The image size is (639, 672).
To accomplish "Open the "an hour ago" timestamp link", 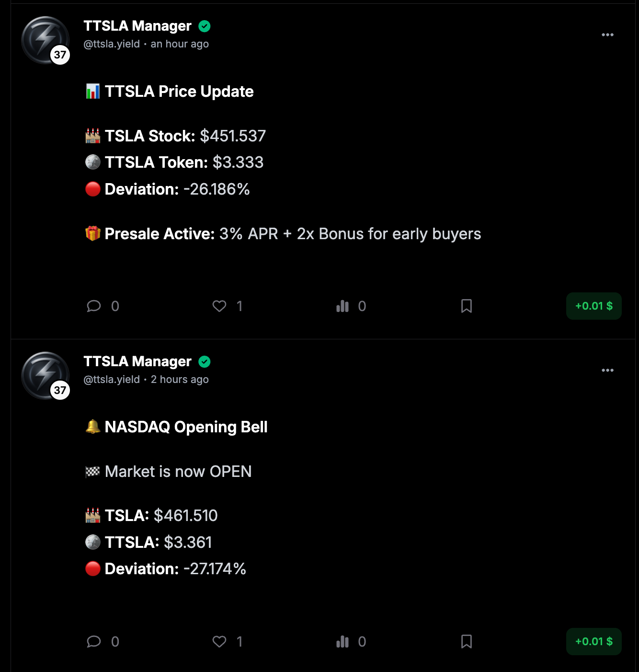I will (x=180, y=44).
